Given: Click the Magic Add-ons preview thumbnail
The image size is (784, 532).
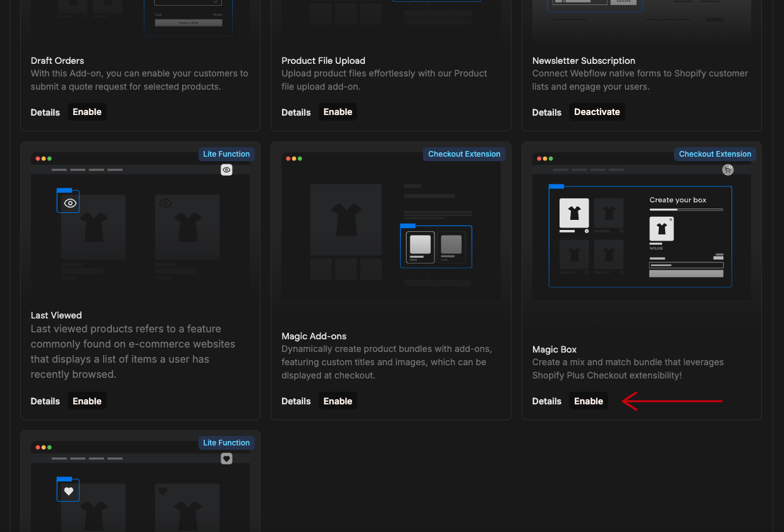Looking at the screenshot, I should tap(391, 226).
